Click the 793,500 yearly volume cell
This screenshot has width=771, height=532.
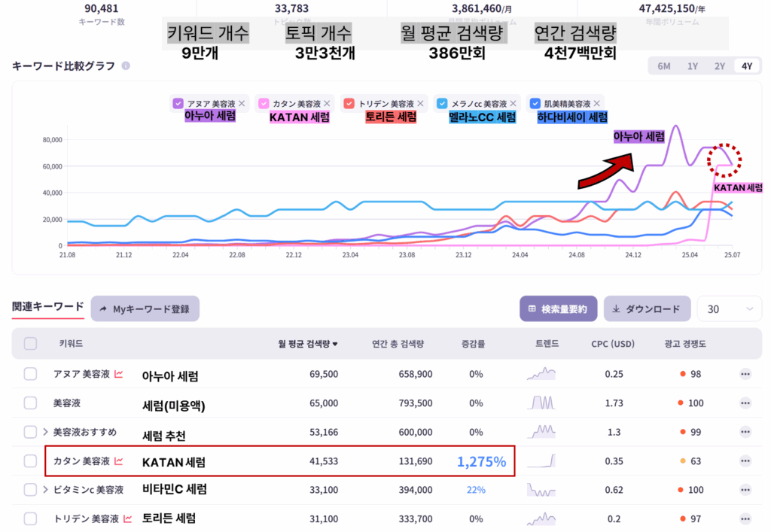tap(416, 403)
